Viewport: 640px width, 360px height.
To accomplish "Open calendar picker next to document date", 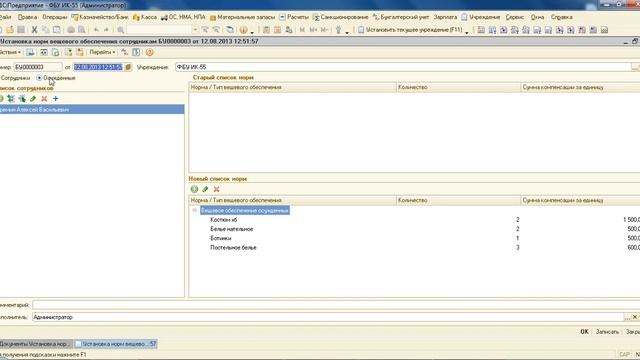I will pyautogui.click(x=128, y=67).
